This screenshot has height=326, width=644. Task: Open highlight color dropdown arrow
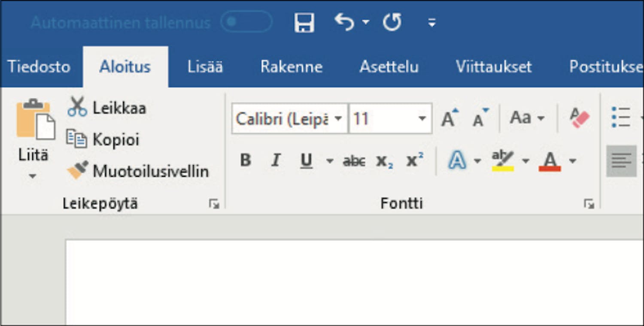tap(526, 161)
